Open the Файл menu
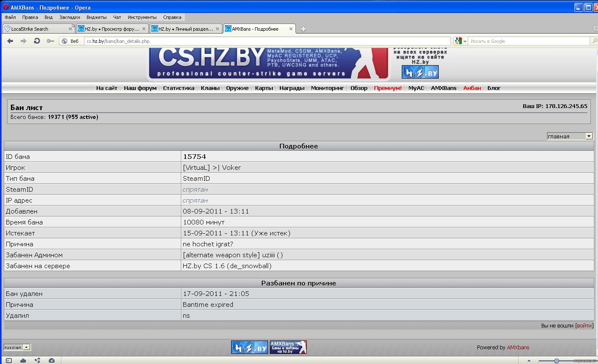 [x=10, y=17]
